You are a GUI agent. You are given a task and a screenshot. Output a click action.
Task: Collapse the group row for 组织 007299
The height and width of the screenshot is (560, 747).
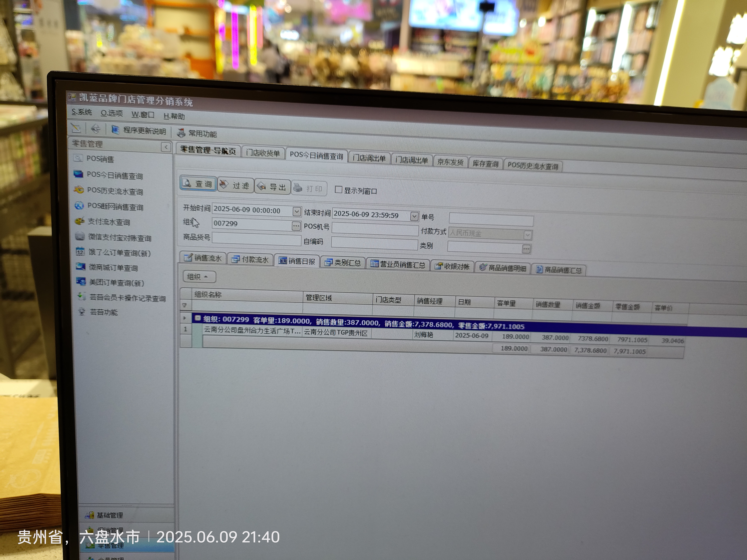(198, 318)
